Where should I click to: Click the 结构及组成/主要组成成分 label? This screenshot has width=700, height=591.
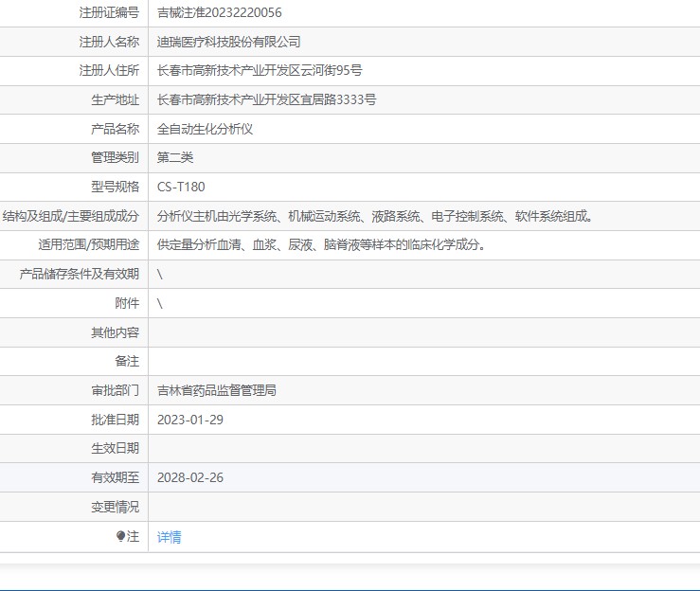coord(71,216)
